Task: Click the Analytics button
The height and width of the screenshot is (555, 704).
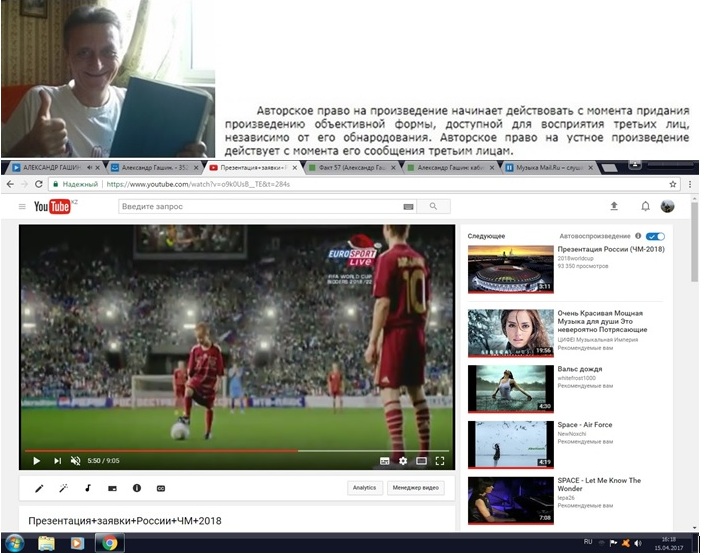Action: (365, 488)
